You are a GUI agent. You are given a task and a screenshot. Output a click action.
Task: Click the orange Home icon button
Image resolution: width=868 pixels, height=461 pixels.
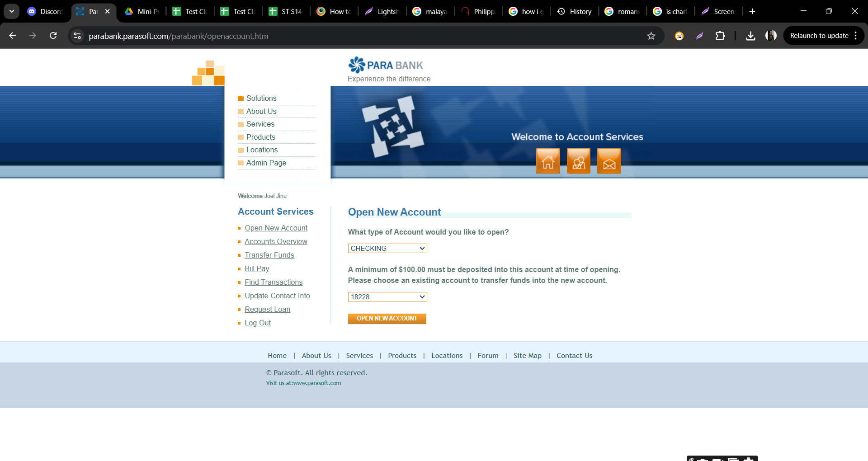[548, 161]
